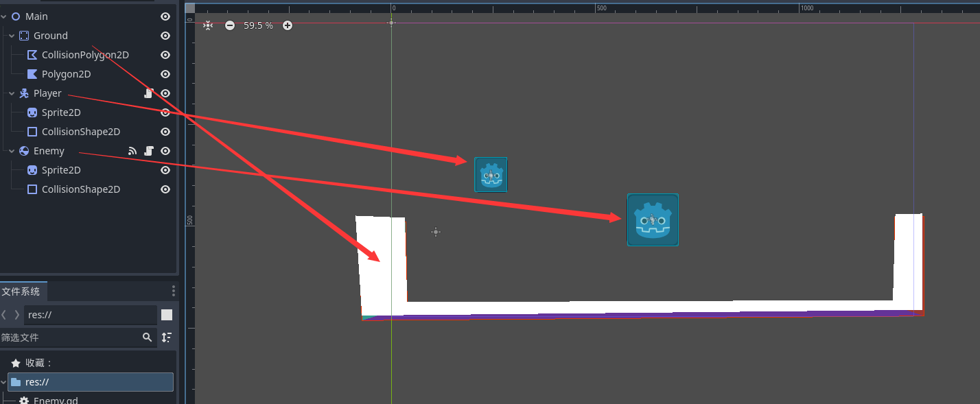Toggle visibility of the Enemy node
The image size is (980, 404).
pyautogui.click(x=165, y=151)
